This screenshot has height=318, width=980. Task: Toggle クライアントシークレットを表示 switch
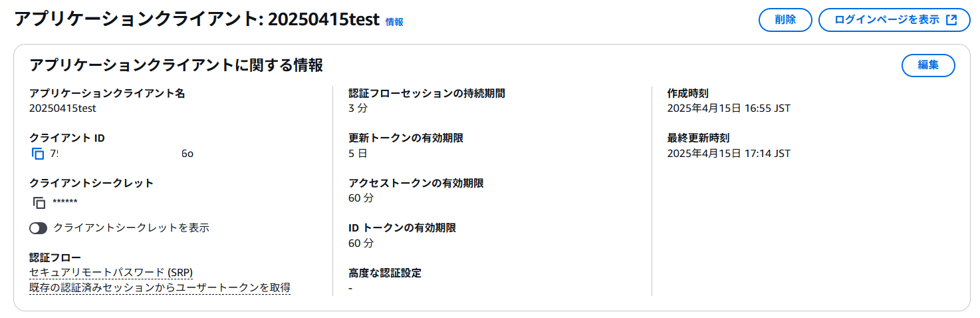coord(39,228)
